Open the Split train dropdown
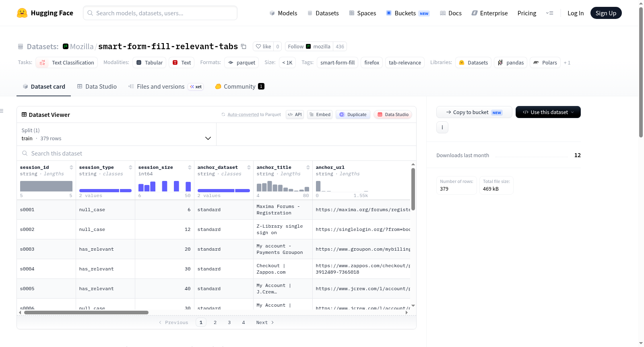 click(117, 134)
